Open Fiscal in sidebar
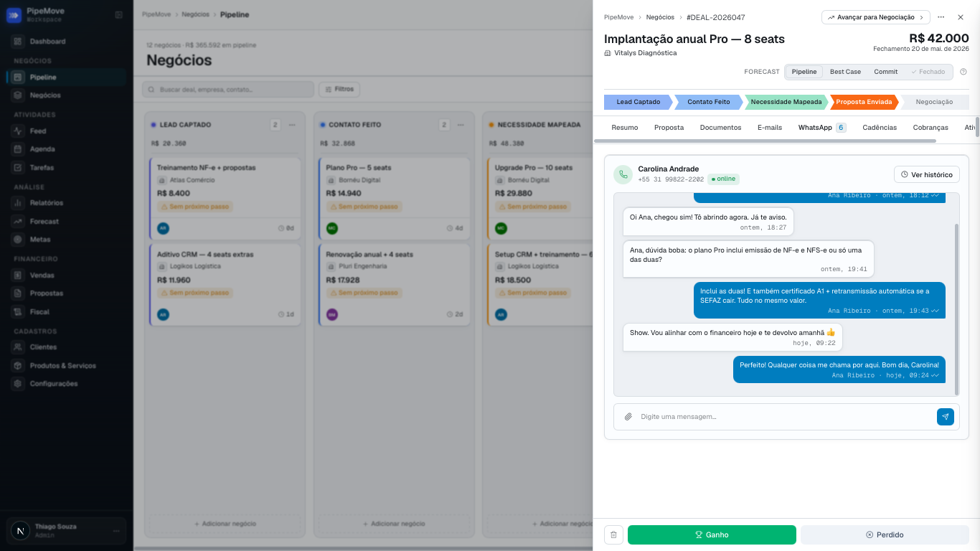The width and height of the screenshot is (980, 551). click(x=67, y=312)
